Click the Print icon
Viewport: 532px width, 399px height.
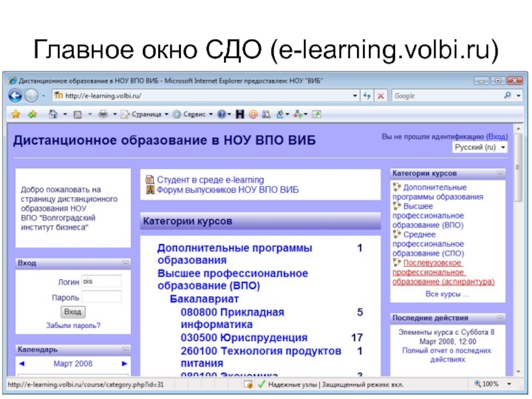(103, 114)
